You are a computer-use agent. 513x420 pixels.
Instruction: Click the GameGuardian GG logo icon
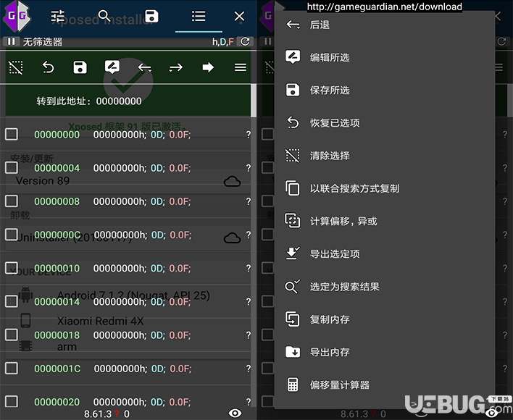[17, 17]
